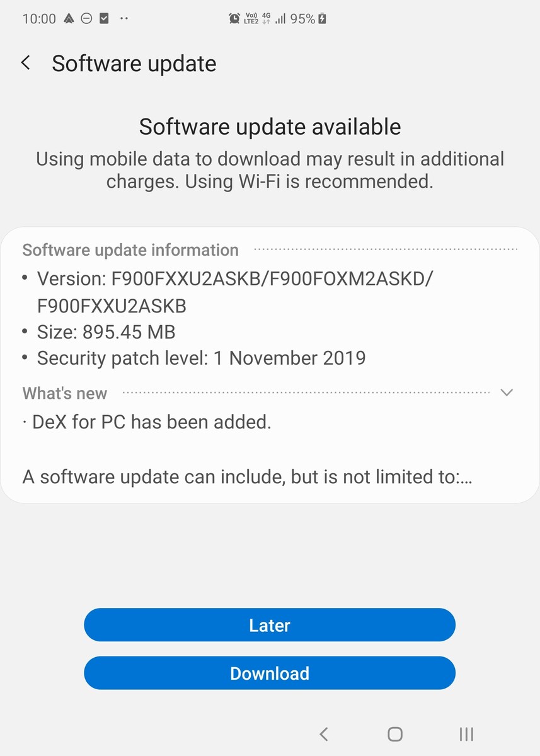
Task: Expand the What's new section chevron
Action: coord(506,392)
